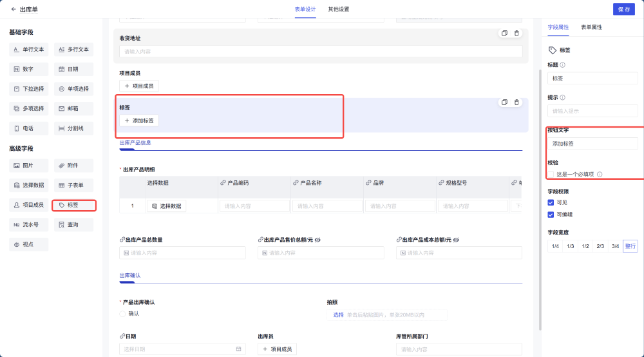This screenshot has width=644, height=357.
Task: Pick the 附件 advanced field
Action: [x=73, y=166]
